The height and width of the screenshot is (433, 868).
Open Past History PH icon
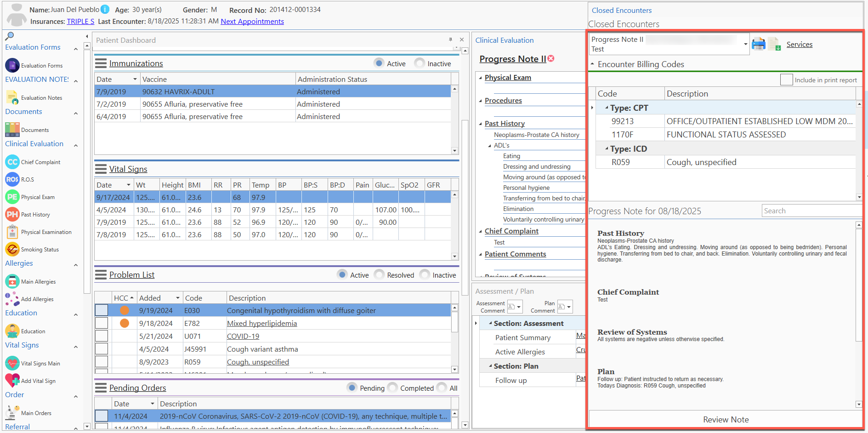12,214
